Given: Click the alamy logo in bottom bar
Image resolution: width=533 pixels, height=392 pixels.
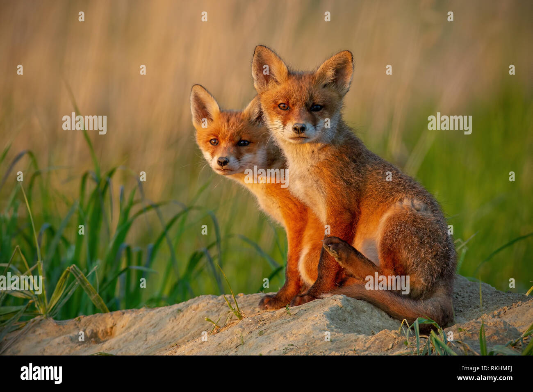Looking at the screenshot, I should 41,373.
